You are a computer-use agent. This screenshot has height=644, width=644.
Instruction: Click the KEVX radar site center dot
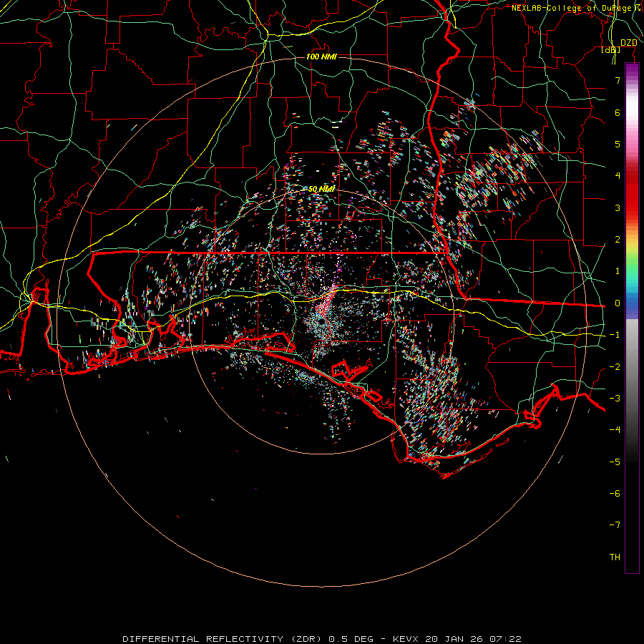click(x=321, y=323)
